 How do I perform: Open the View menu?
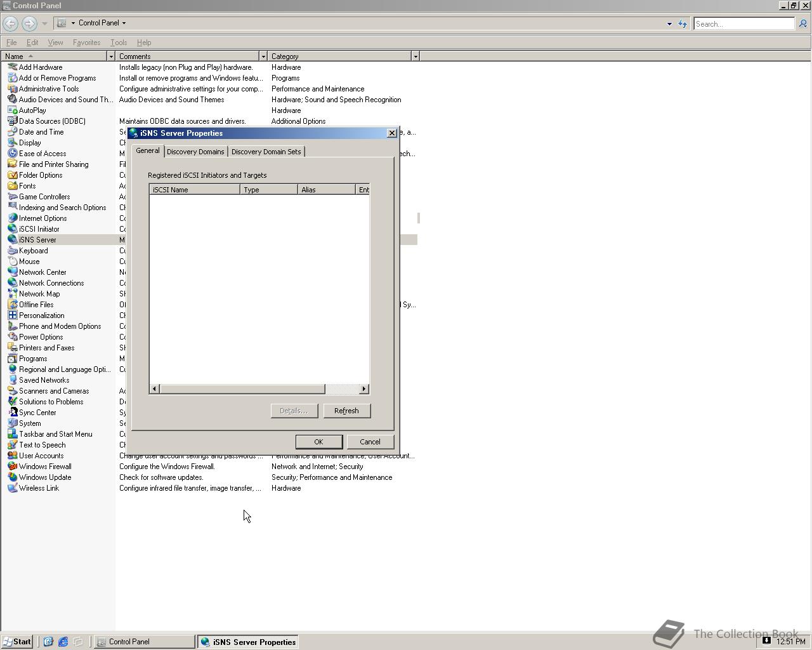[x=55, y=43]
